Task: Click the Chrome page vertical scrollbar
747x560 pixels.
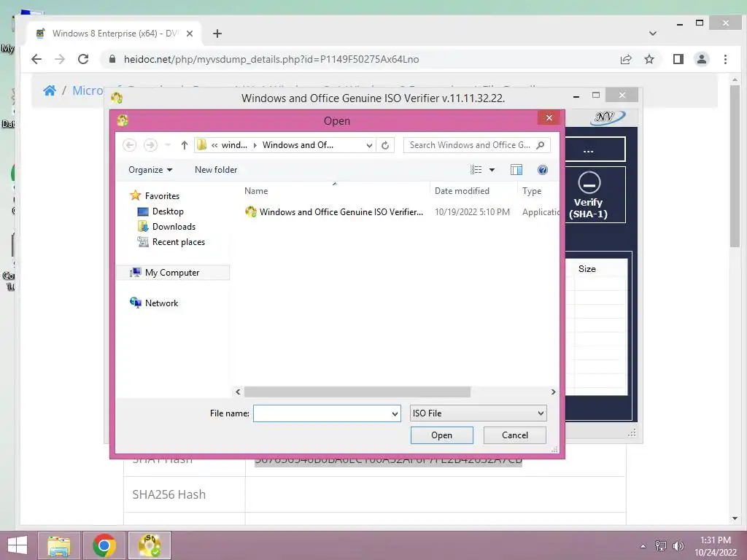Action: (x=735, y=167)
